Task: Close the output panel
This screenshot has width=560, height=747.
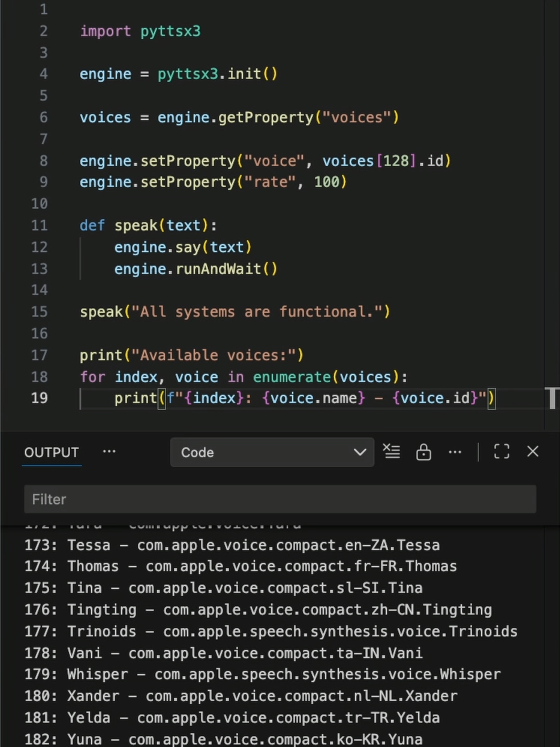Action: coord(533,452)
